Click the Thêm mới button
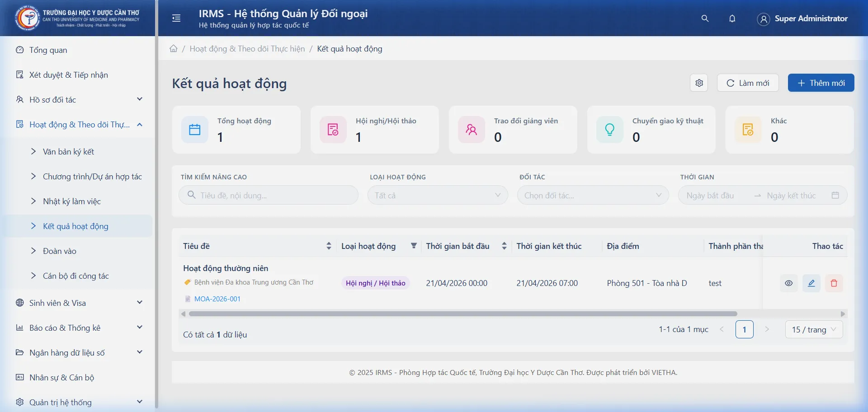The height and width of the screenshot is (412, 868). [821, 83]
